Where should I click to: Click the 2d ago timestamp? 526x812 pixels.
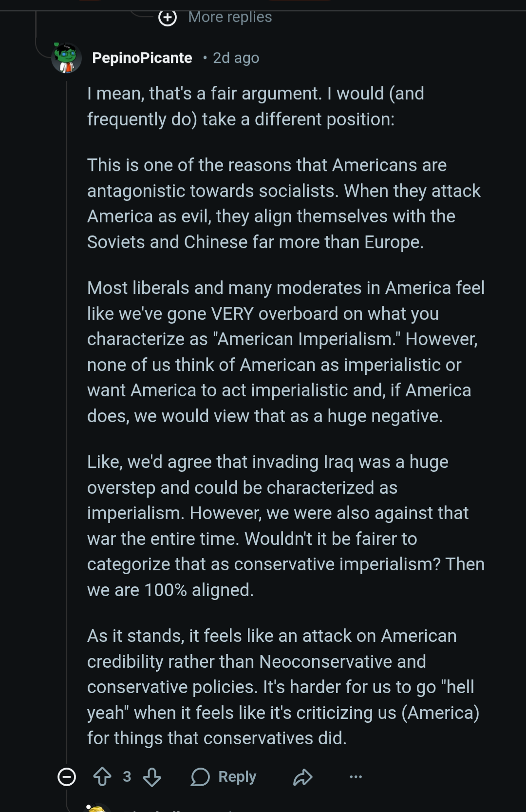(236, 58)
